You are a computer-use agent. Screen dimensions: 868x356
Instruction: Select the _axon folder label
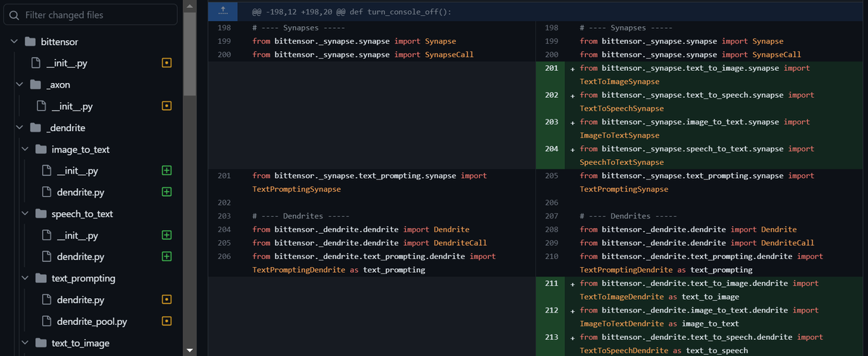pos(58,85)
